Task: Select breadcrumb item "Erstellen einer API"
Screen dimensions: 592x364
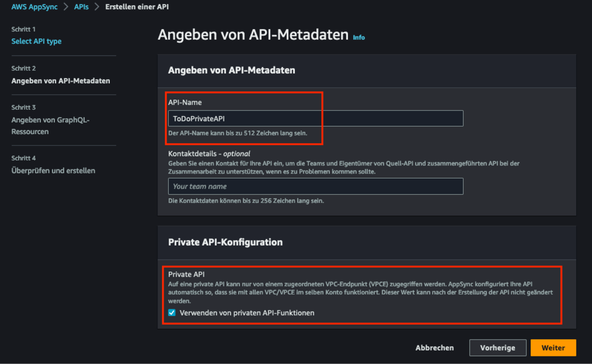Action: click(x=136, y=8)
